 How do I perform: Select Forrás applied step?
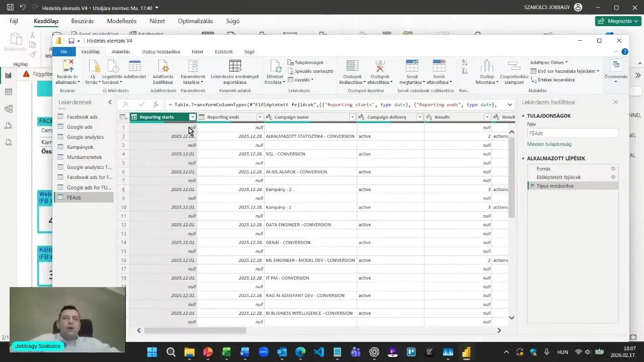[543, 169]
